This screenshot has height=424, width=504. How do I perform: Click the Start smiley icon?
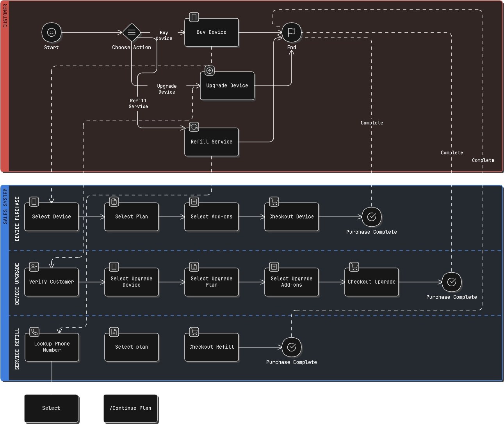point(52,32)
